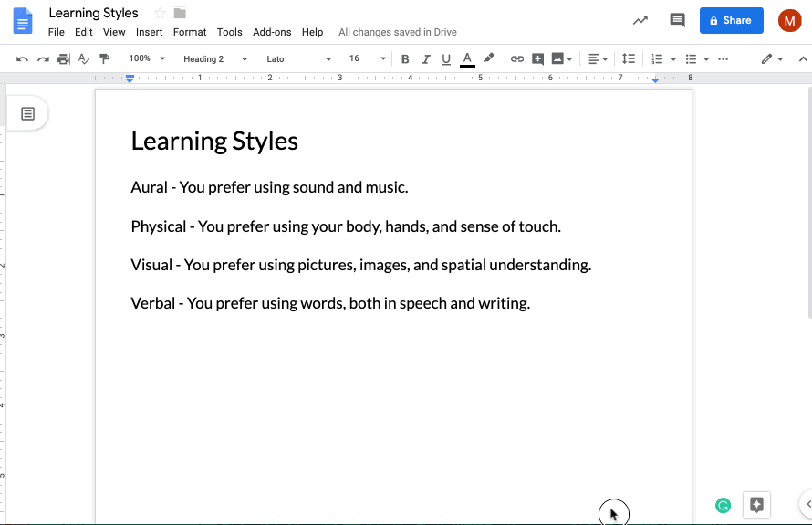Image resolution: width=812 pixels, height=525 pixels.
Task: Open the zoom 100% dropdown
Action: pyautogui.click(x=147, y=59)
